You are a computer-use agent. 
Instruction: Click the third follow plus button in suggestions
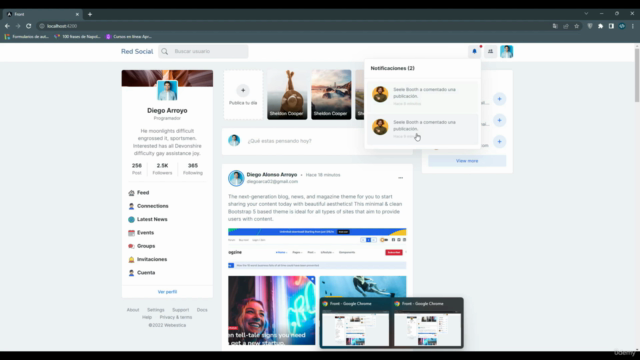click(499, 142)
